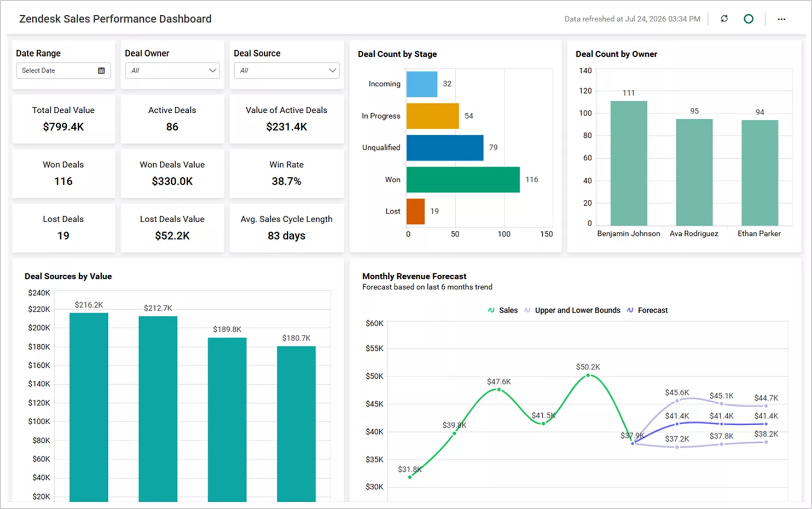Open the calendar icon in Date Range

pyautogui.click(x=101, y=71)
